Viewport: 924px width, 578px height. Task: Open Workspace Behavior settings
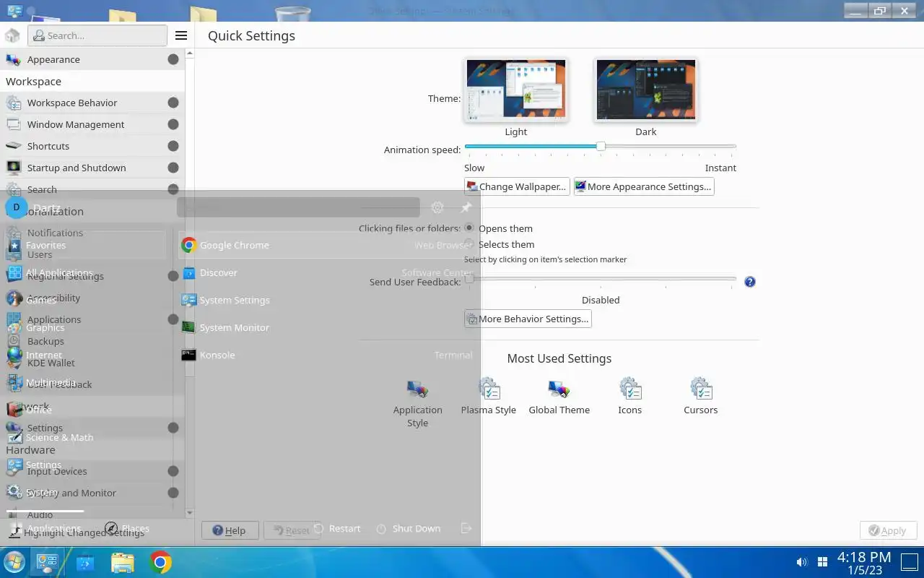tap(92, 103)
